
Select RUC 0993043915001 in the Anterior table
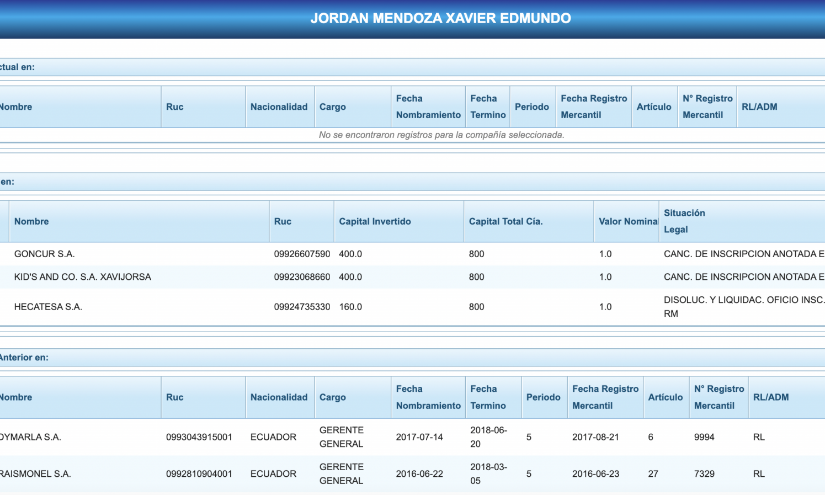[x=199, y=437]
